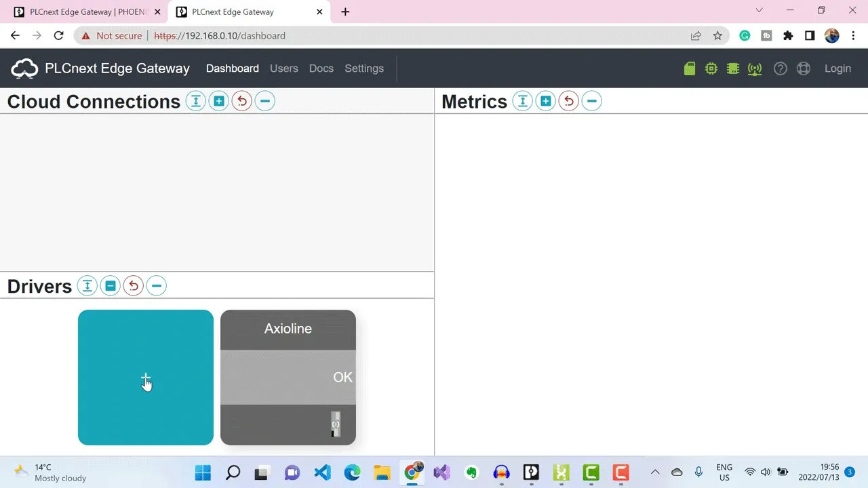The width and height of the screenshot is (868, 488).
Task: Collapse the Cloud Connections panel with minus icon
Action: (x=265, y=102)
